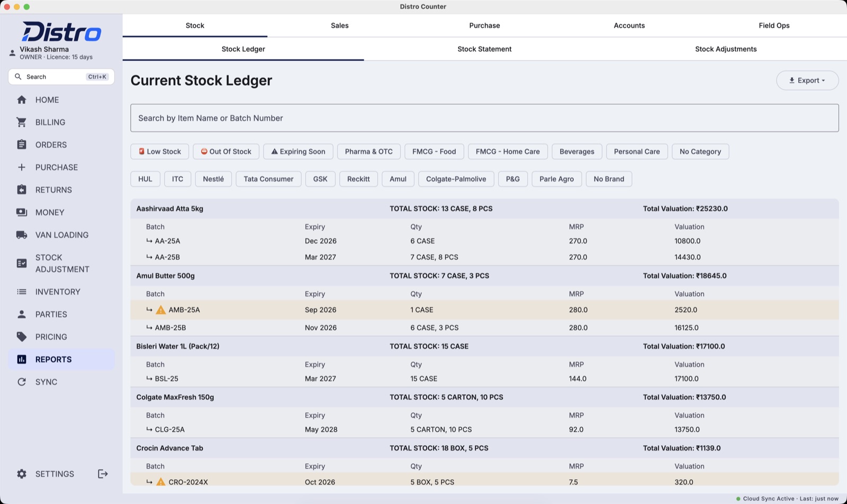Click the logout icon beside Settings
Image resolution: width=847 pixels, height=504 pixels.
(x=103, y=474)
